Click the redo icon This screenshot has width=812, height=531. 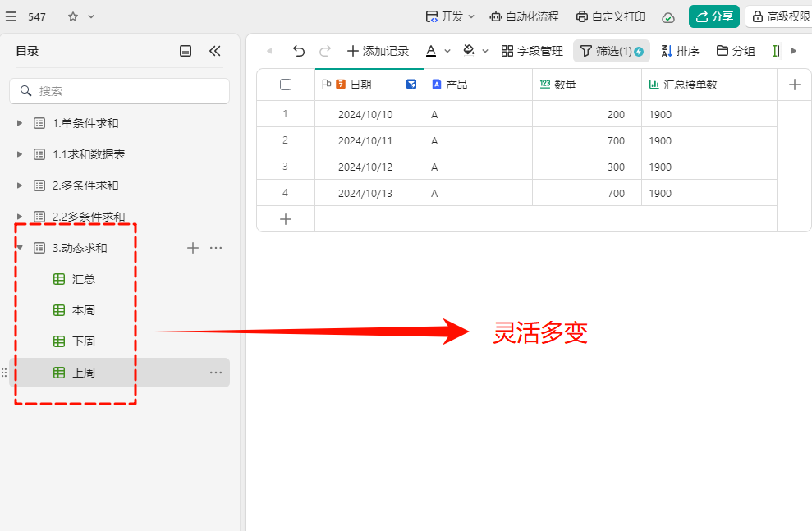325,51
